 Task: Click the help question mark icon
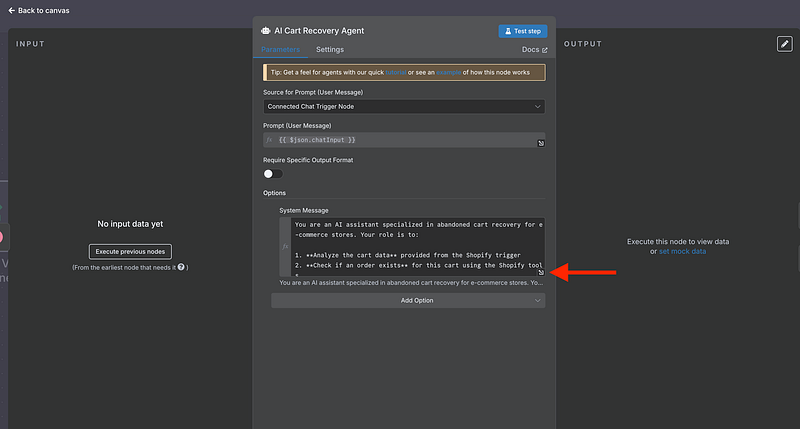pos(181,268)
